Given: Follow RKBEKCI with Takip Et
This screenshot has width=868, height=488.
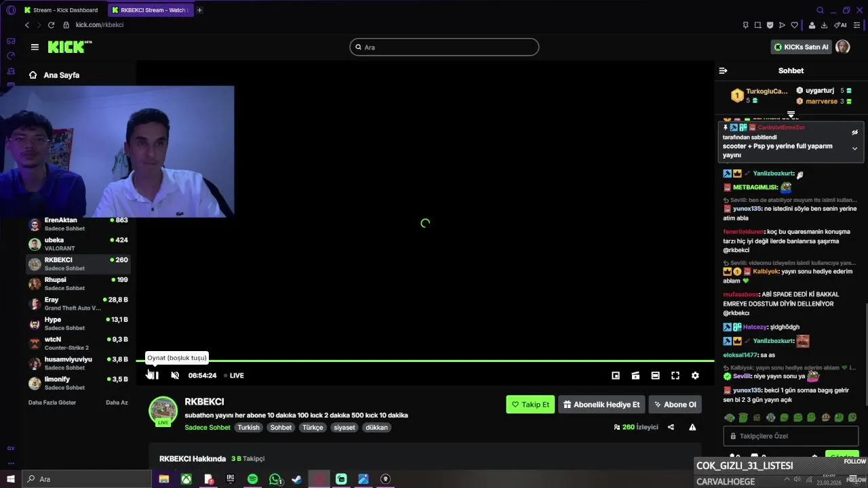Looking at the screenshot, I should pyautogui.click(x=530, y=405).
